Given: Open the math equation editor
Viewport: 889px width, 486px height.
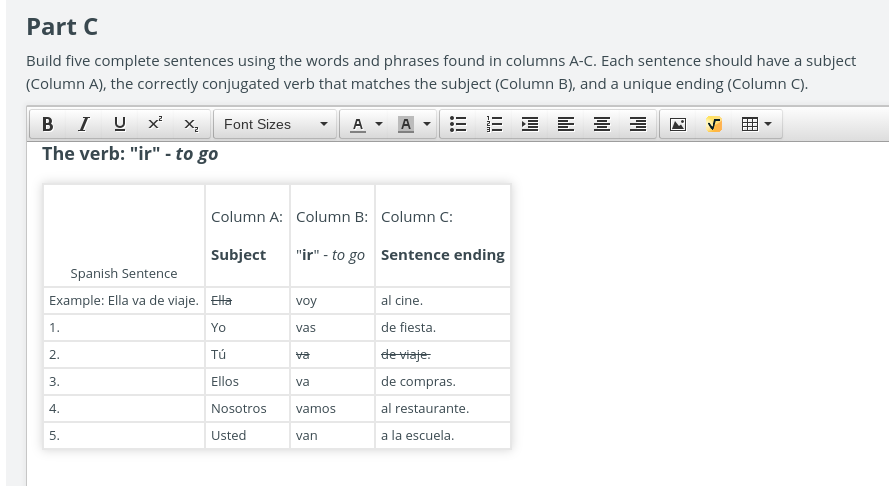Looking at the screenshot, I should pos(714,124).
